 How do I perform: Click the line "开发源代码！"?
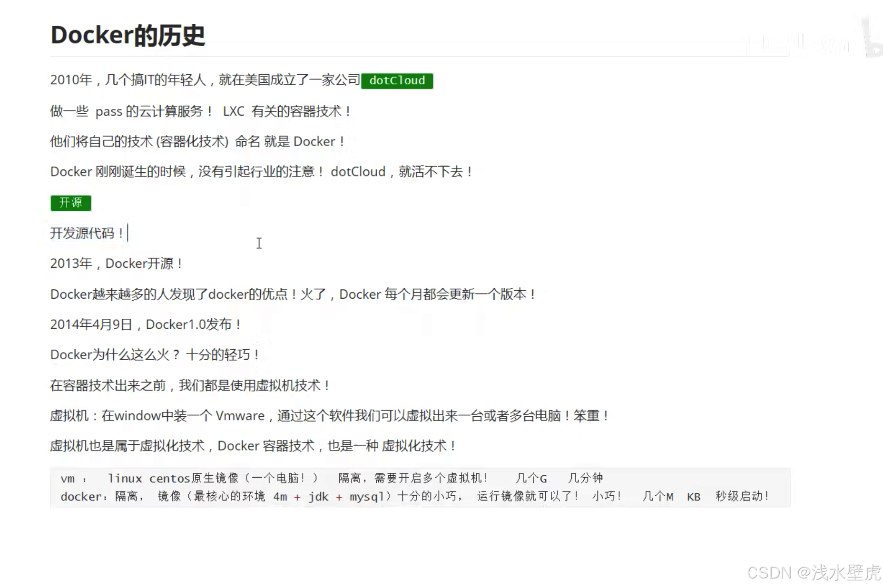pyautogui.click(x=88, y=233)
